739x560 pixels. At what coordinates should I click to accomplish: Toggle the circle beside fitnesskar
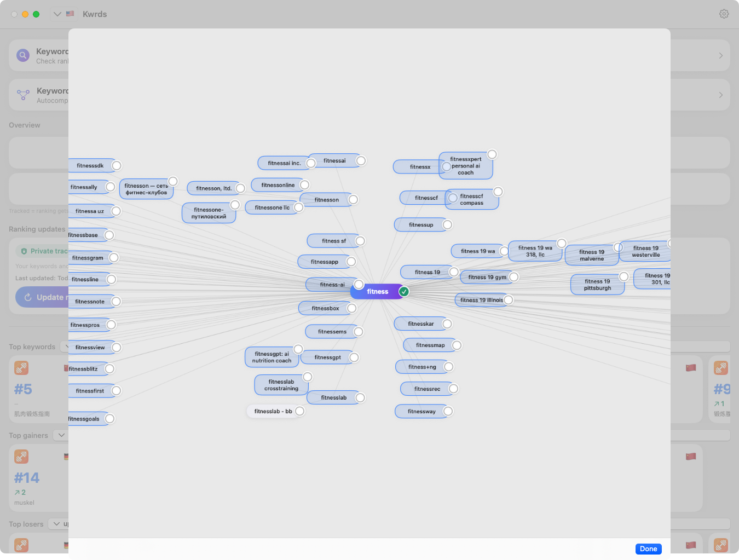click(x=447, y=324)
